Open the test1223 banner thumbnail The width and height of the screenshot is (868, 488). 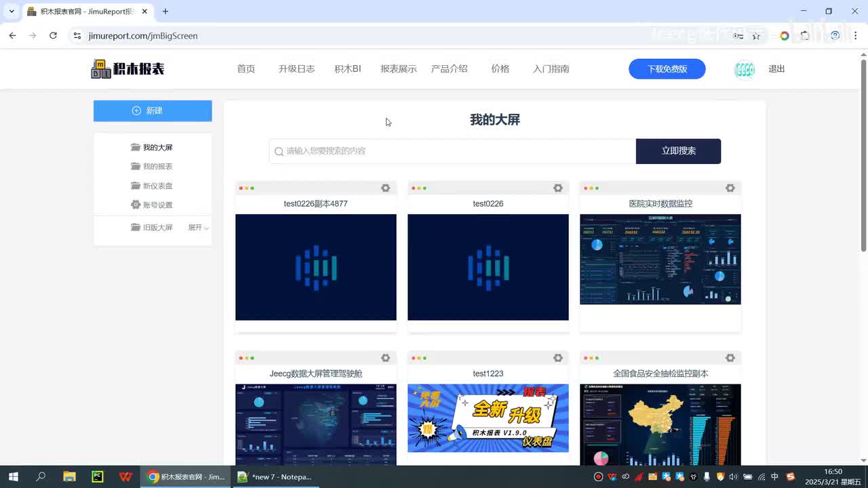(x=488, y=418)
